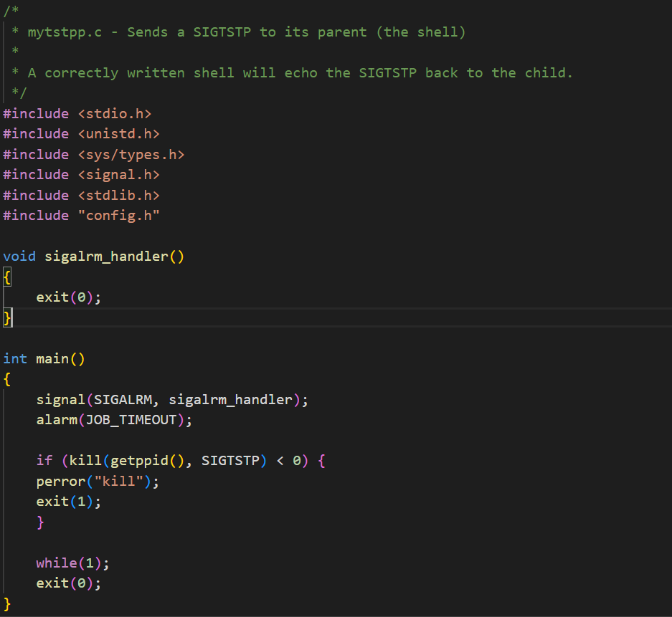Click the "#include <stdio.h>" line
Image resolution: width=672 pixels, height=617 pixels.
tap(77, 114)
